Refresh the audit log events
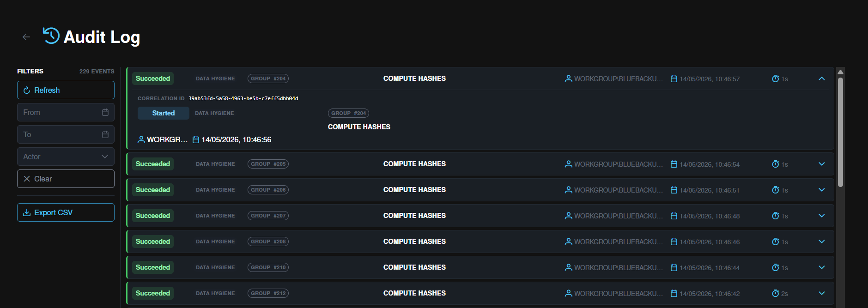 tap(66, 90)
